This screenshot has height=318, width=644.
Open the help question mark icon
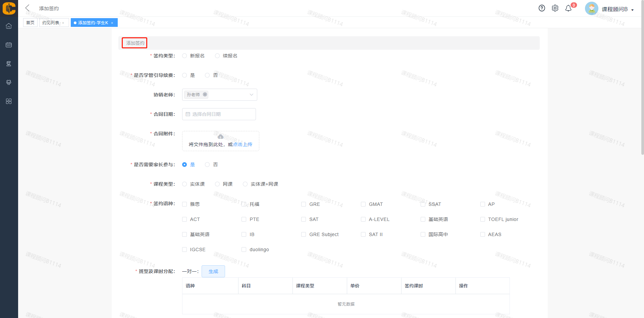[542, 8]
